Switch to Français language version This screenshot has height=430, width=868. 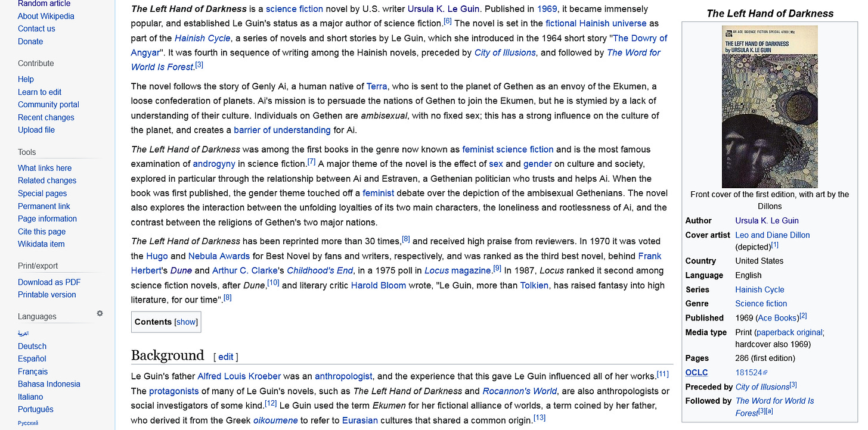tap(33, 372)
